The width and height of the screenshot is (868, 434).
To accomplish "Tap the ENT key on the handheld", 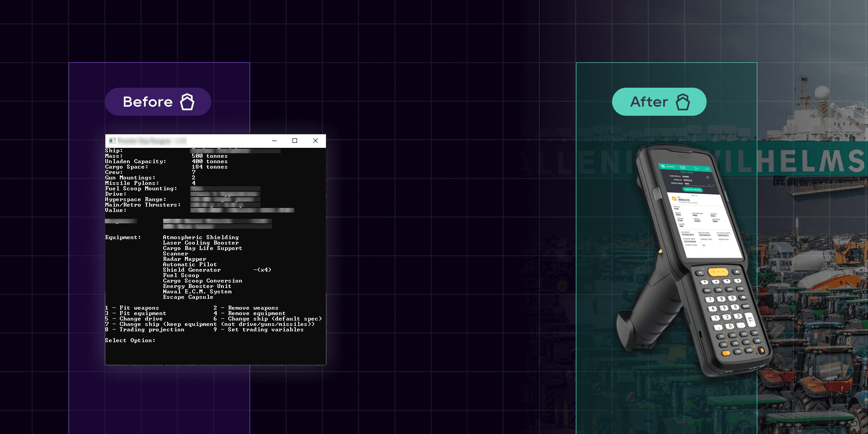I will pyautogui.click(x=750, y=320).
